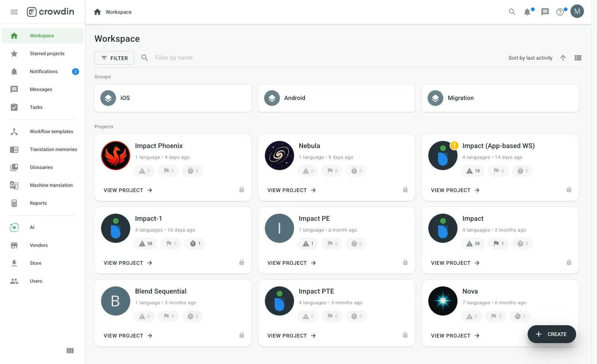Click the search magnifier in the top bar
Image resolution: width=597 pixels, height=364 pixels.
pos(512,12)
